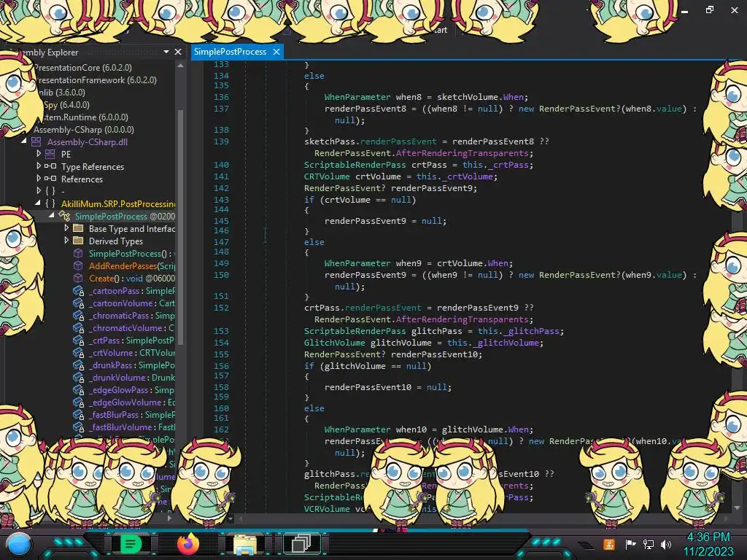Expand Base Type and Interfaces

[x=66, y=228]
